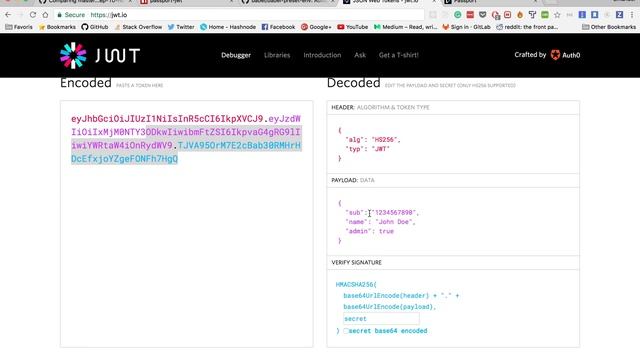
Task: Click the "name": "John Doe" payload line
Action: pyautogui.click(x=380, y=222)
